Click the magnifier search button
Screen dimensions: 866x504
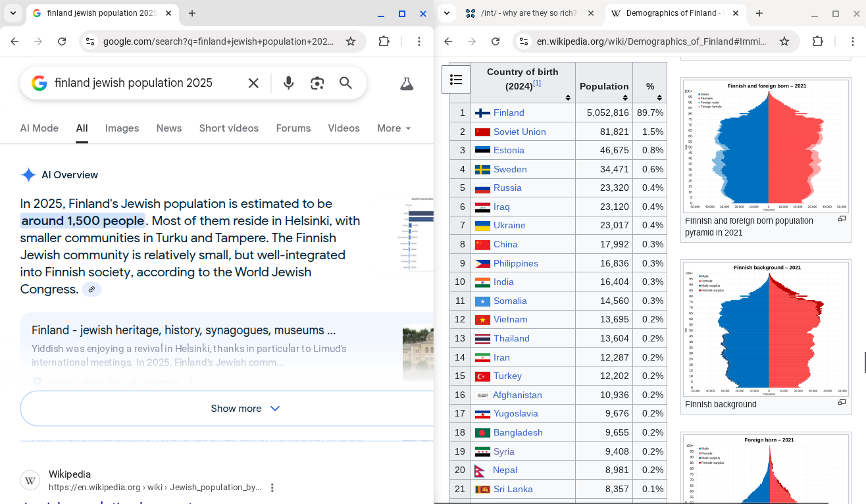(x=345, y=83)
